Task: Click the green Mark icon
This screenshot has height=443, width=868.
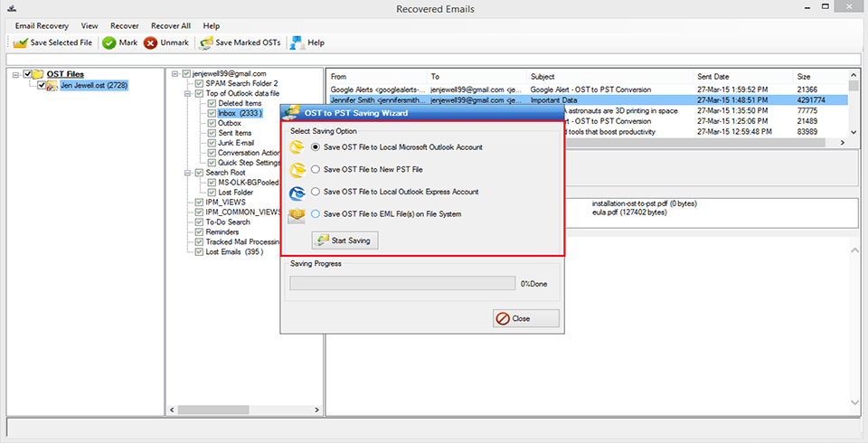Action: pos(109,42)
